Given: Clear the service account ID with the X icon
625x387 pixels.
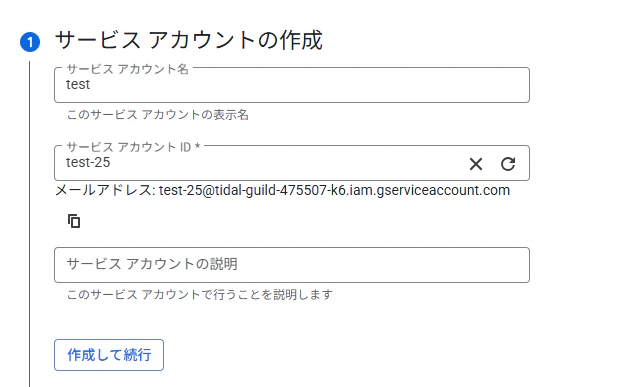Looking at the screenshot, I should point(476,164).
